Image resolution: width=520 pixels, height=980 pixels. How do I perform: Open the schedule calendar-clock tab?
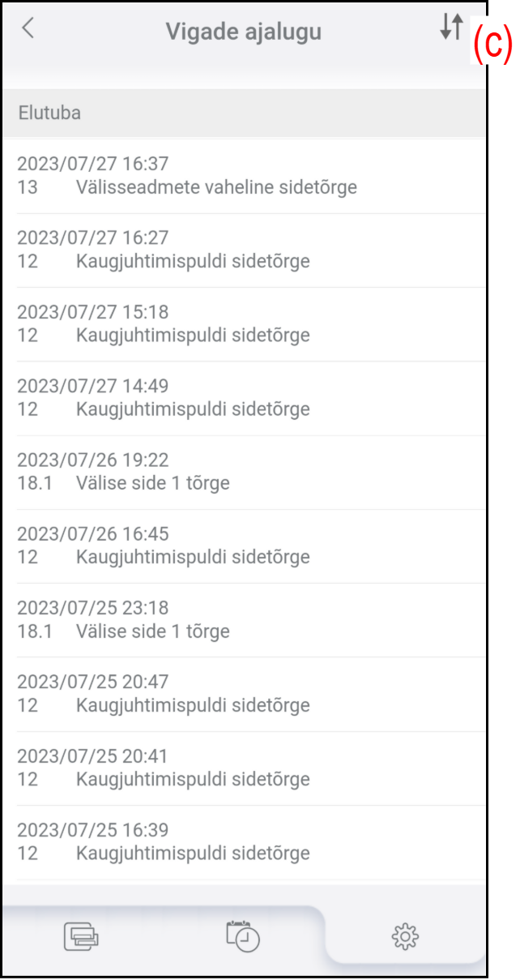click(243, 936)
